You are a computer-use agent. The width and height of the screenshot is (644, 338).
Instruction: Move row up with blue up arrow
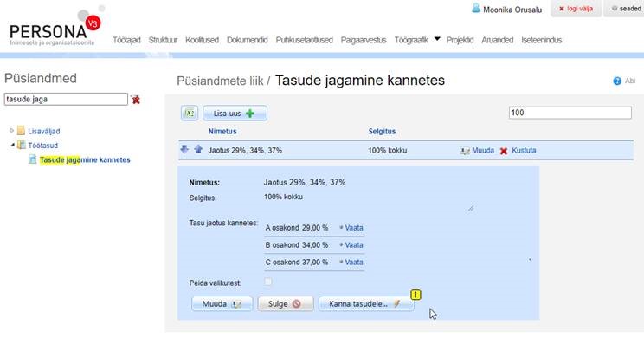(198, 149)
